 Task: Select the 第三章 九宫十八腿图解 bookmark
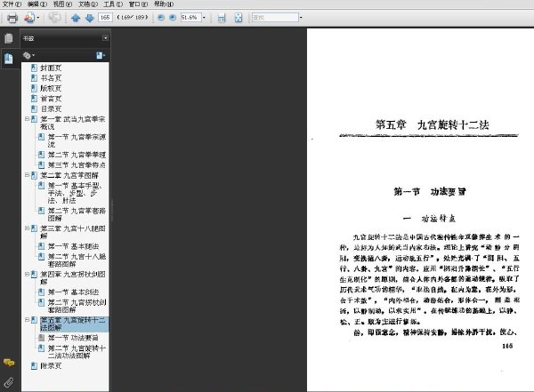coord(73,232)
